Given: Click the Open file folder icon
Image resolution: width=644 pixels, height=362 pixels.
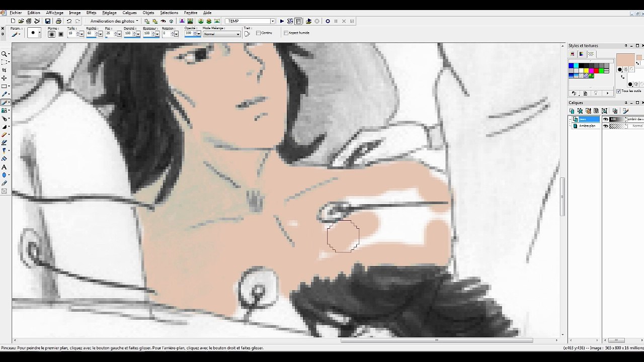Looking at the screenshot, I should (21, 21).
